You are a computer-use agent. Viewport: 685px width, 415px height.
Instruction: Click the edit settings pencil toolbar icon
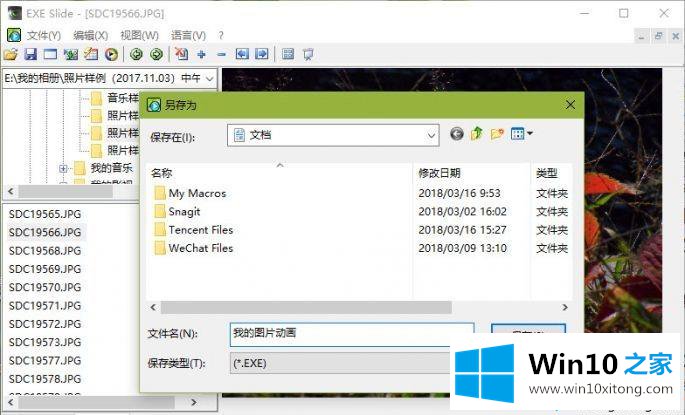[x=91, y=54]
